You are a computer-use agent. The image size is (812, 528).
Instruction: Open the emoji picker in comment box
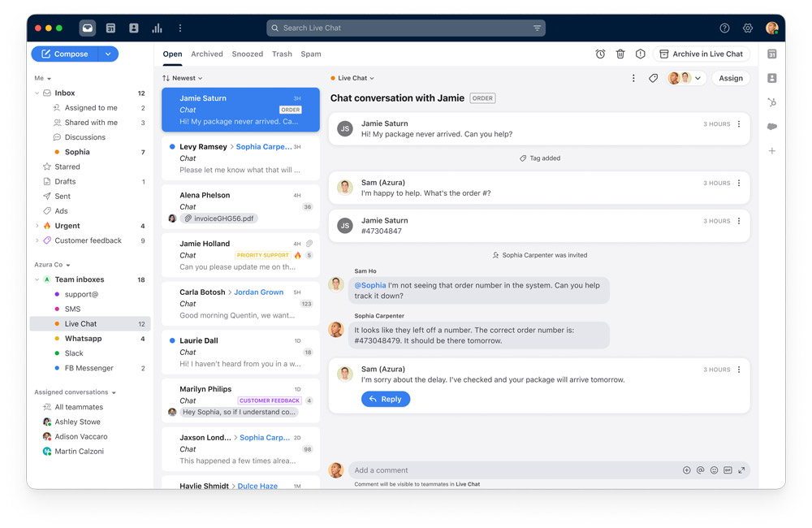(714, 470)
